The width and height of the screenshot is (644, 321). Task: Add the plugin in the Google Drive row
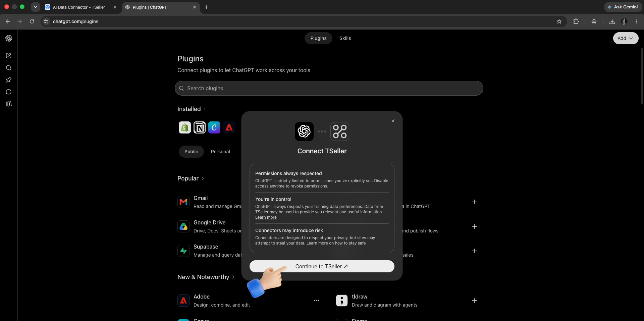pos(475,226)
